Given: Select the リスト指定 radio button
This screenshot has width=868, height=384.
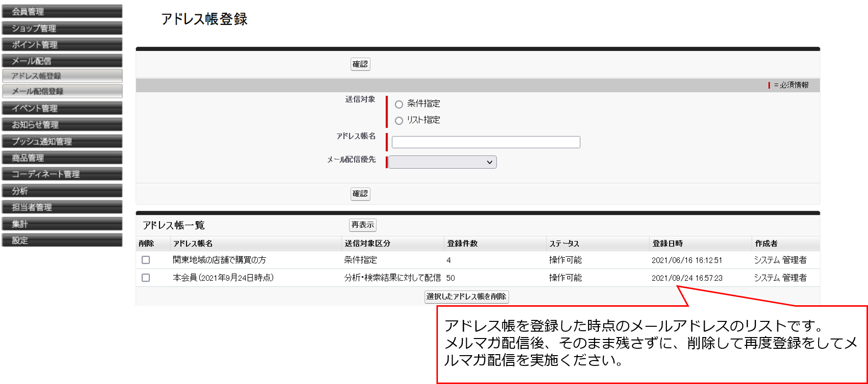Looking at the screenshot, I should point(399,120).
